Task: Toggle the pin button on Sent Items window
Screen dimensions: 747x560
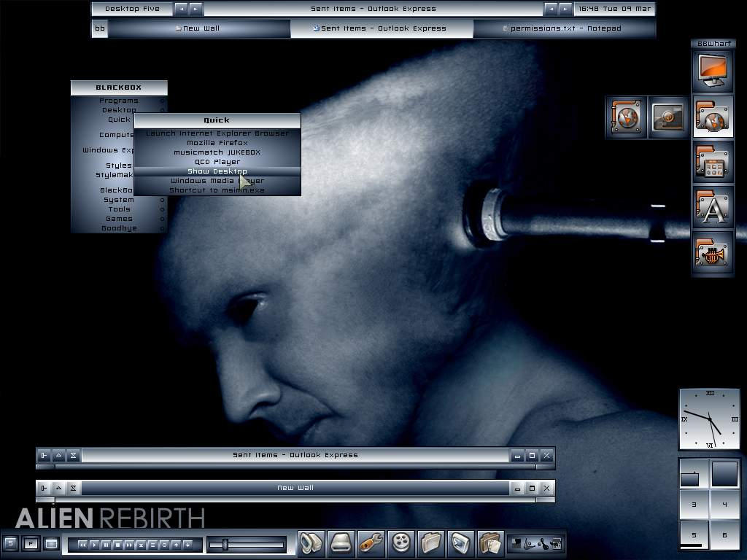Action: pyautogui.click(x=44, y=455)
